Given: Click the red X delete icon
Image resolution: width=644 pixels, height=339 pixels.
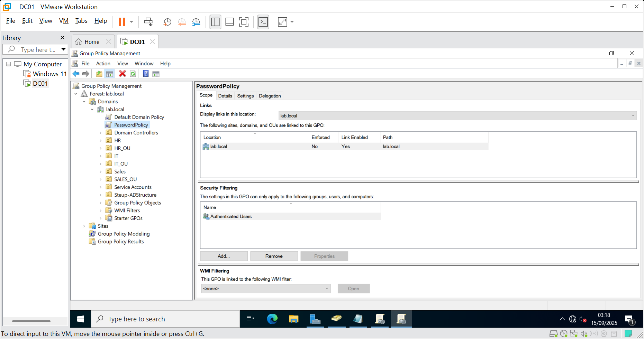Looking at the screenshot, I should [122, 74].
